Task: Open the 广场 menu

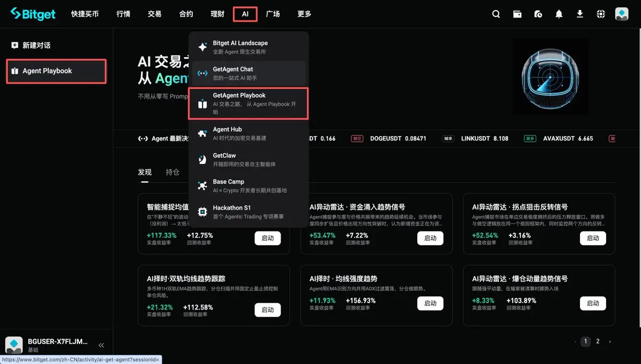Action: coord(273,14)
